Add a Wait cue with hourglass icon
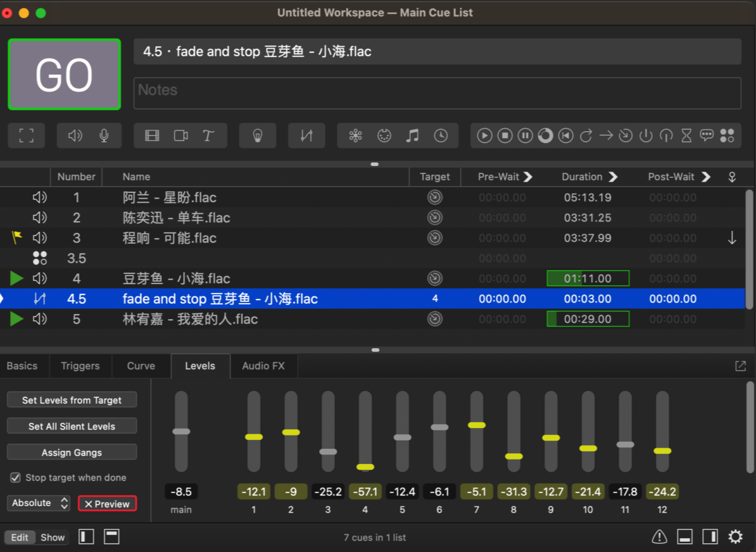The width and height of the screenshot is (756, 552). click(686, 135)
